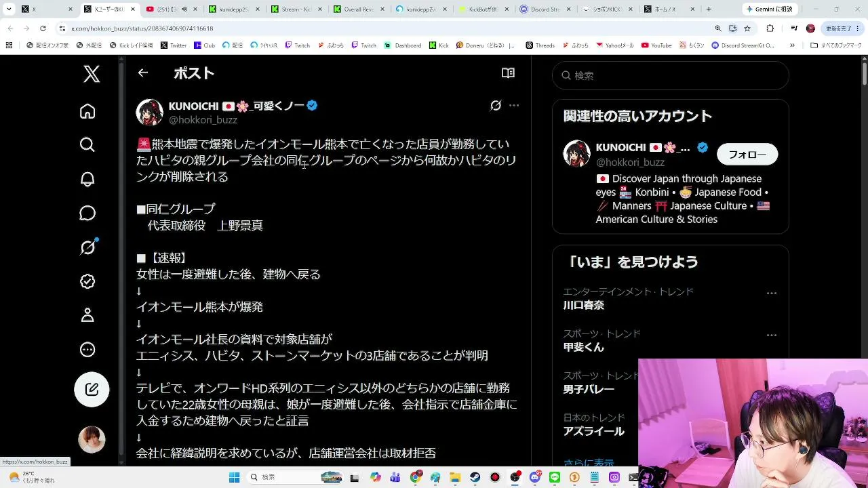Open the @hokkori_buzz handle on the post
The height and width of the screenshot is (488, 868).
point(203,120)
